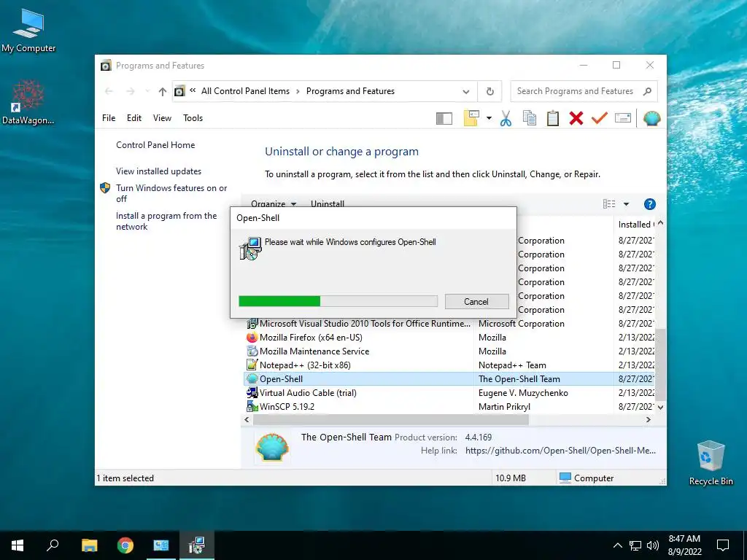Click the Paste clipboard icon
747x560 pixels.
(x=553, y=118)
